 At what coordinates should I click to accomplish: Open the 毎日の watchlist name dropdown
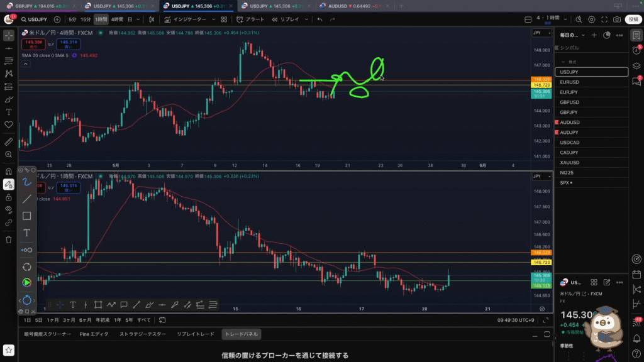(x=572, y=35)
